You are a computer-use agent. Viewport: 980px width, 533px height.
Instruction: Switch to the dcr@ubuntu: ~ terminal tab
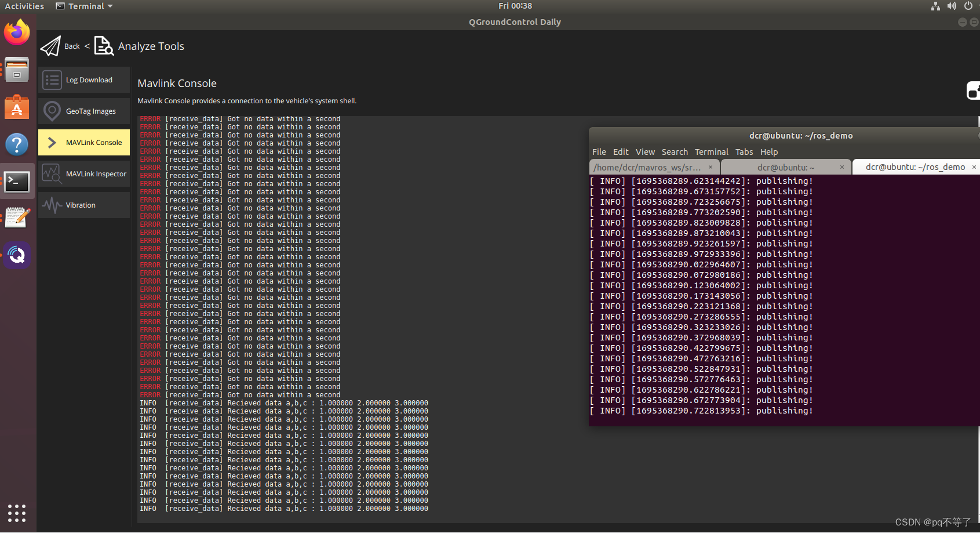(786, 167)
